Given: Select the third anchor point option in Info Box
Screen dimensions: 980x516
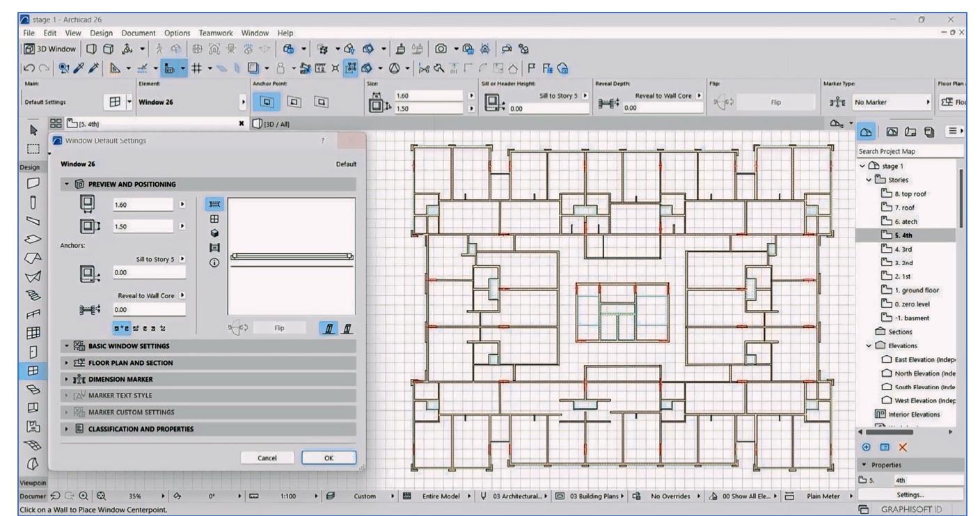Looking at the screenshot, I should (322, 103).
